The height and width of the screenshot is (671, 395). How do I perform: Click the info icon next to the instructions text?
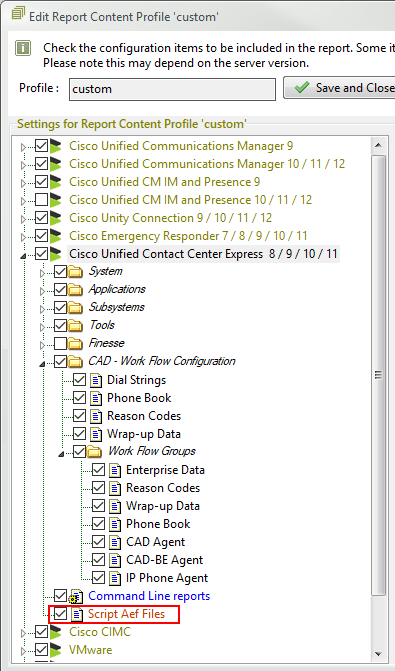tap(23, 48)
